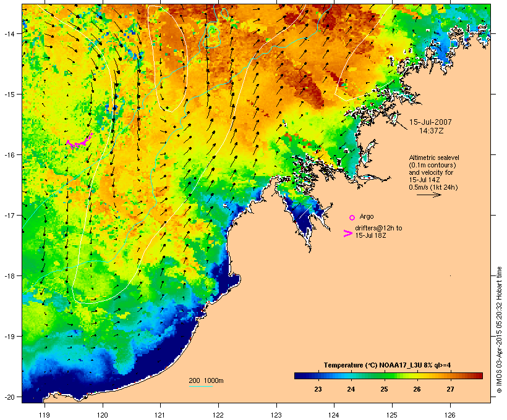
Task: Click 'drifters@12h to' legend text
Action: coord(378,228)
